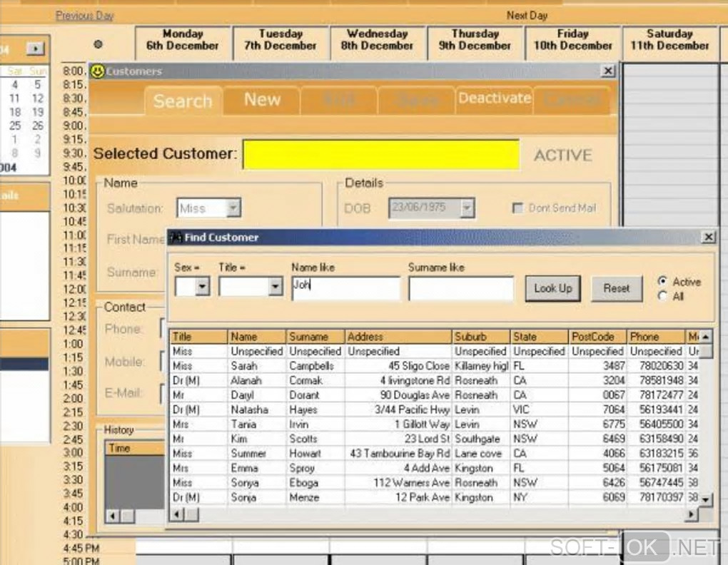This screenshot has height=565, width=728.
Task: Click the results table scroll-left arrow
Action: click(177, 514)
